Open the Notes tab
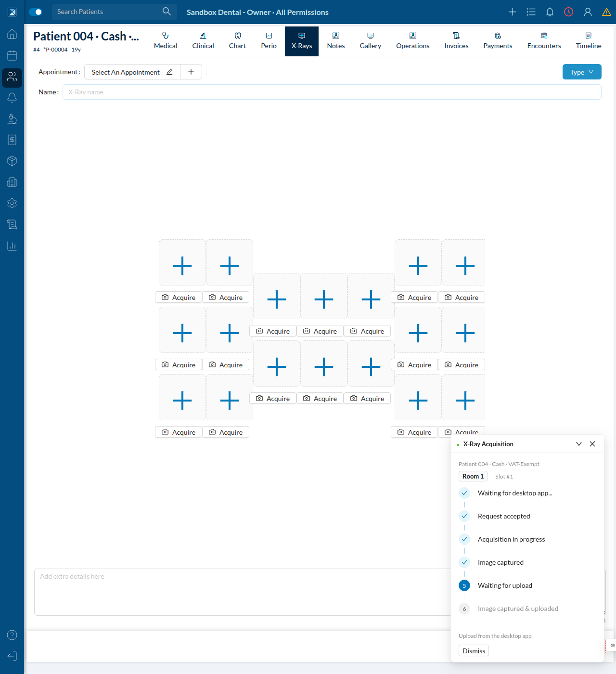 pyautogui.click(x=336, y=41)
